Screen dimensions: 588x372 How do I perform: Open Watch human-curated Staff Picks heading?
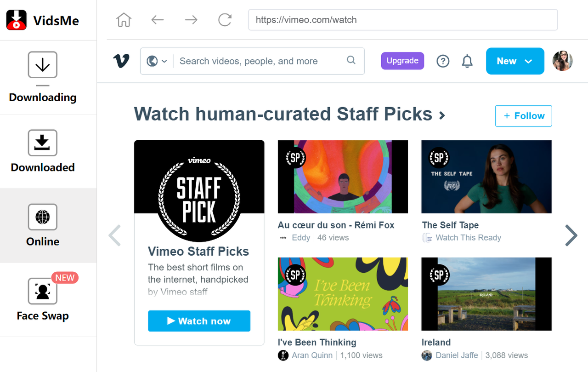[x=289, y=114]
